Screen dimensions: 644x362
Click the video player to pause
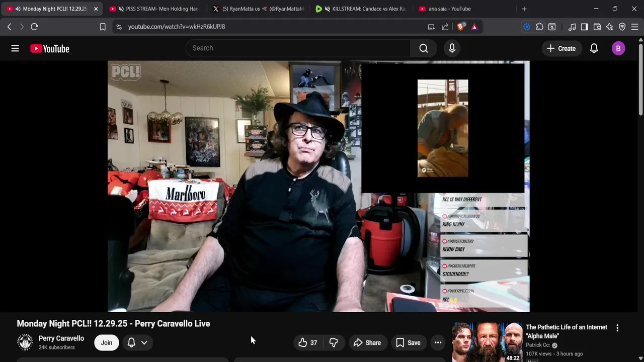tap(318, 186)
